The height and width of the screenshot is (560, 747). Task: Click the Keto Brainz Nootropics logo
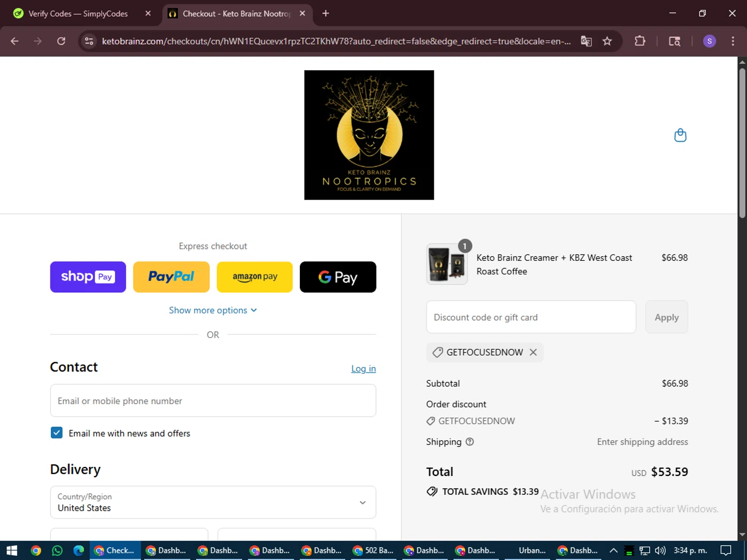pos(369,135)
